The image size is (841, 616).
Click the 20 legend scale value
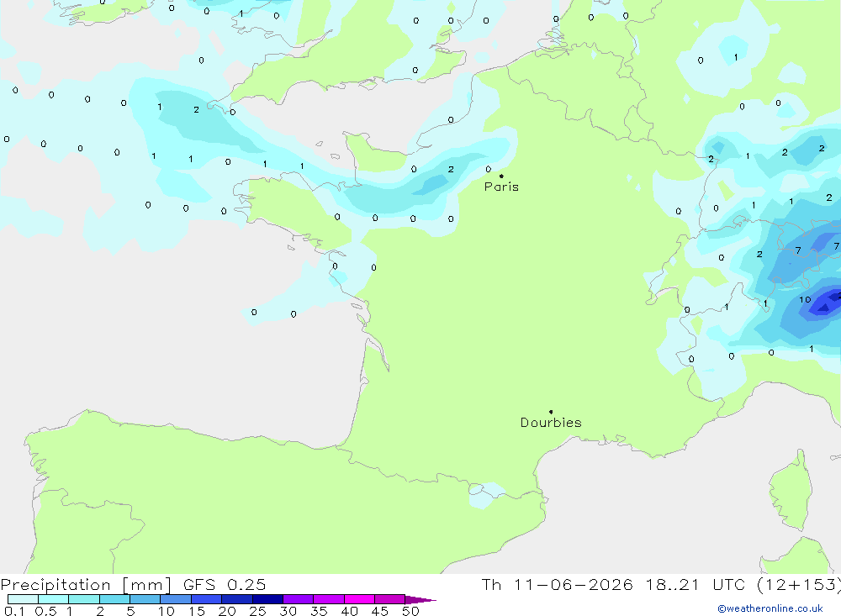(x=227, y=611)
